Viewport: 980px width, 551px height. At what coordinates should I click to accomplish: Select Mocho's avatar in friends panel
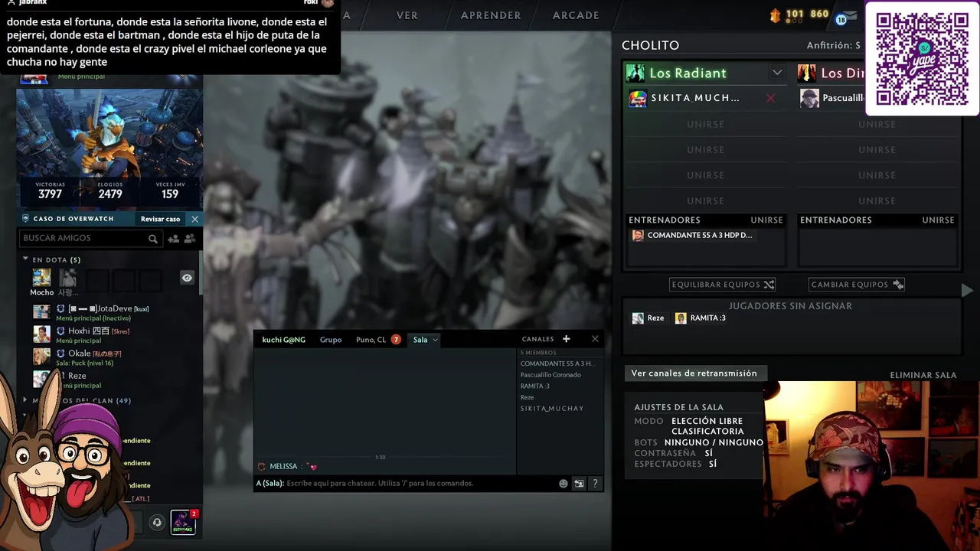click(x=41, y=277)
